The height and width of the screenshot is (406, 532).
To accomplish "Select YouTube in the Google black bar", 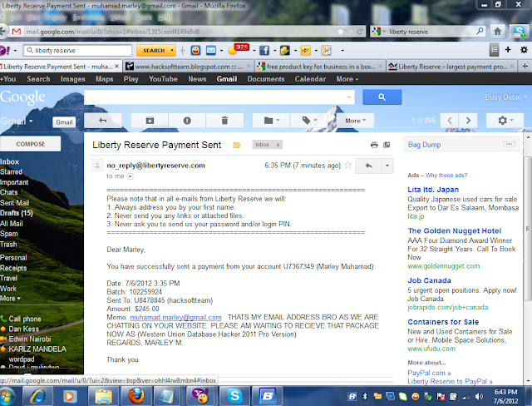I will pos(163,79).
